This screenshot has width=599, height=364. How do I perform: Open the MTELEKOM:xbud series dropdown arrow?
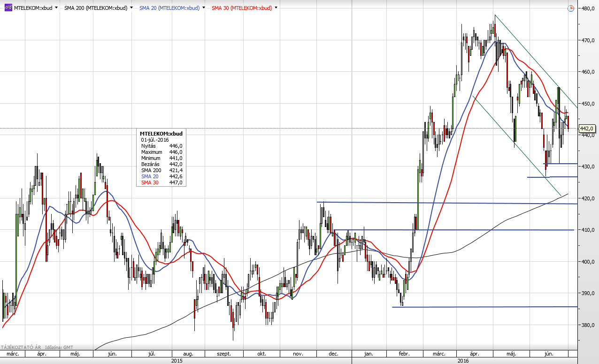click(x=57, y=8)
